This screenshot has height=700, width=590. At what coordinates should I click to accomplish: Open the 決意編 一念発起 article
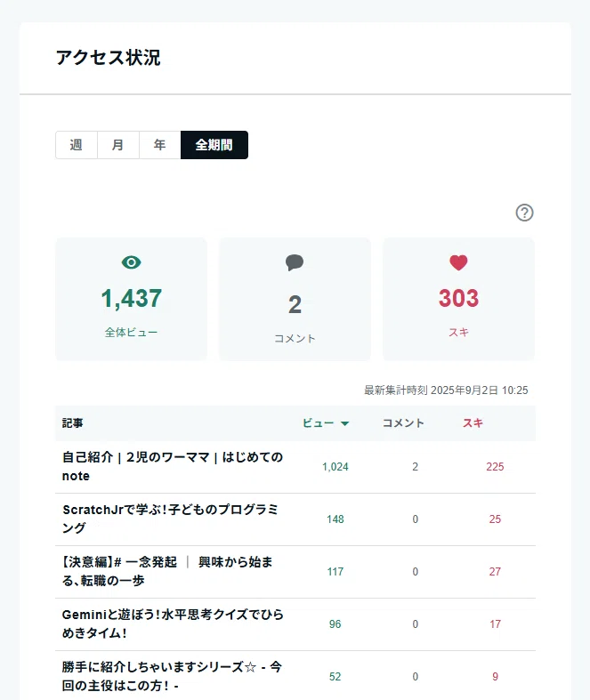tap(166, 571)
